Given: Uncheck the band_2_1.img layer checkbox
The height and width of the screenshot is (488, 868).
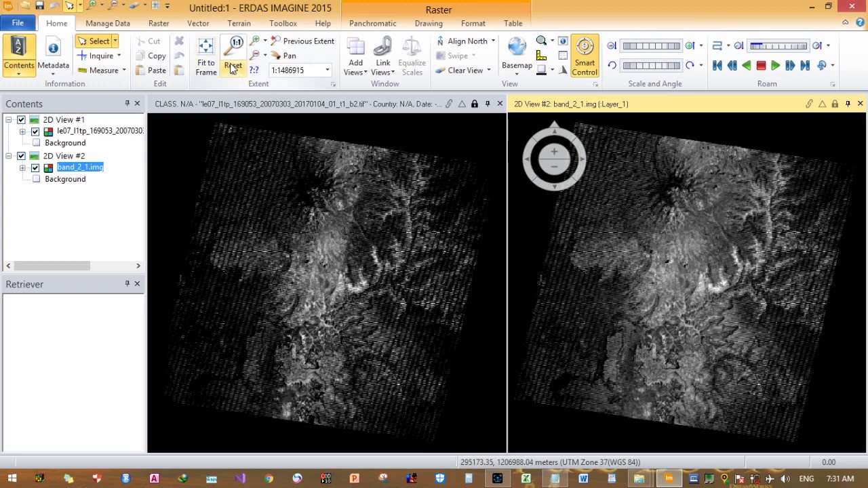Looking at the screenshot, I should pos(35,167).
